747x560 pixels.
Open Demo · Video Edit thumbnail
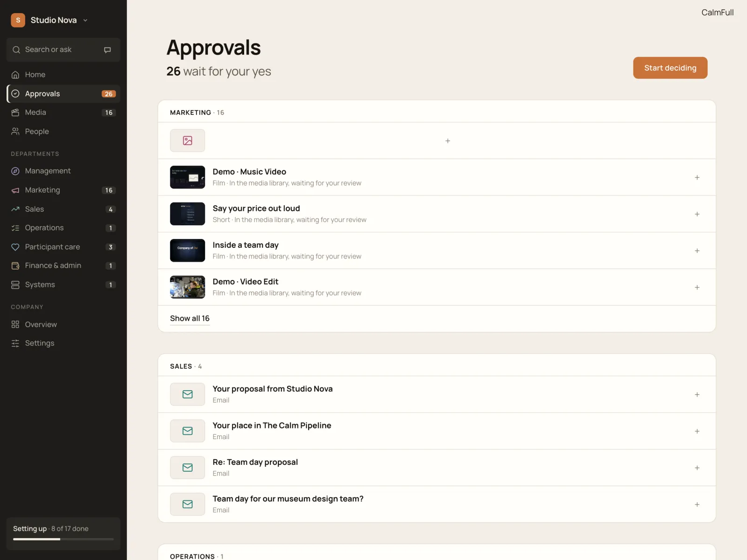pos(187,287)
